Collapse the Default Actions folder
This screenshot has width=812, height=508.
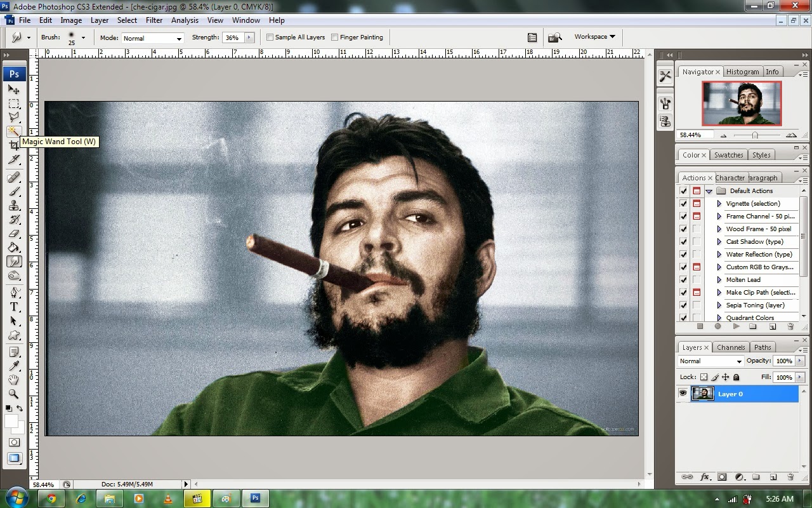tap(709, 190)
